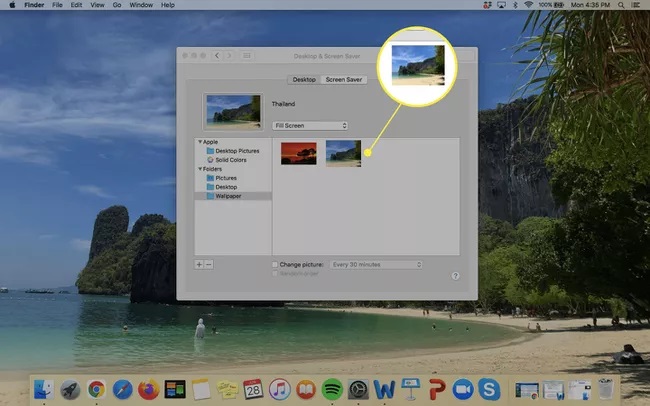Click Bluetooth icon in menu bar

pyautogui.click(x=515, y=5)
